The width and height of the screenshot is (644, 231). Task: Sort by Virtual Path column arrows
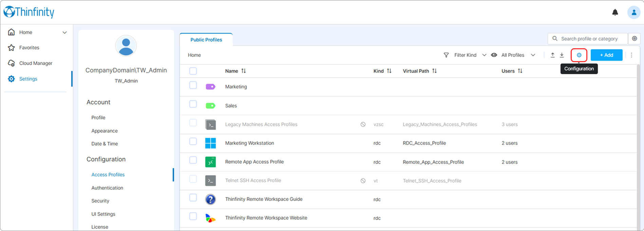pos(434,71)
